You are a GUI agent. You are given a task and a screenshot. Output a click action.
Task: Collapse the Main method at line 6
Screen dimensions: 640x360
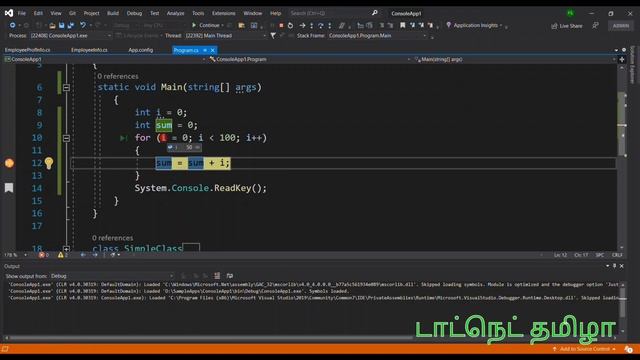[67, 87]
